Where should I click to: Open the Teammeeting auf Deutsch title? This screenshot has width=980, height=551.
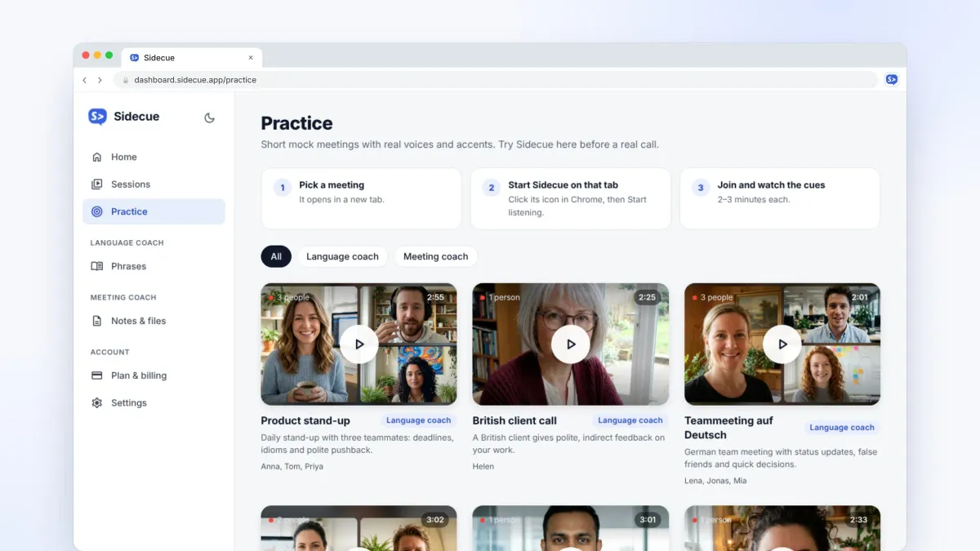click(x=728, y=428)
